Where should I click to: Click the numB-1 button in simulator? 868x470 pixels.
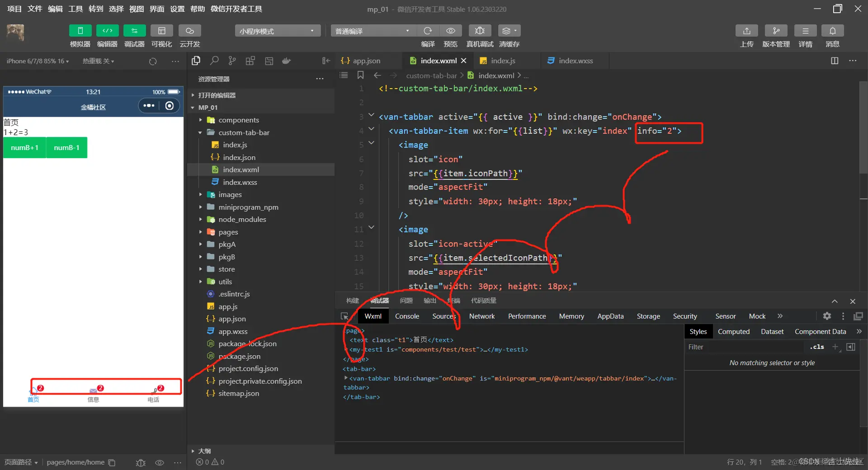pos(66,148)
